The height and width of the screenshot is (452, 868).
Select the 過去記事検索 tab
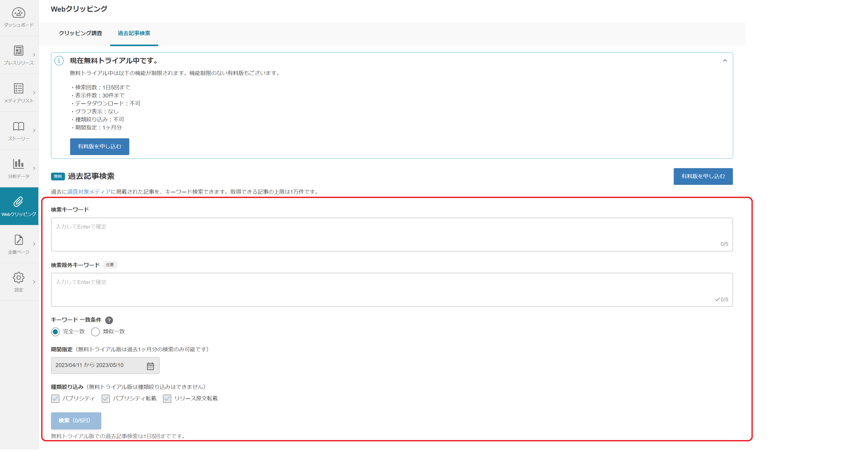point(134,33)
